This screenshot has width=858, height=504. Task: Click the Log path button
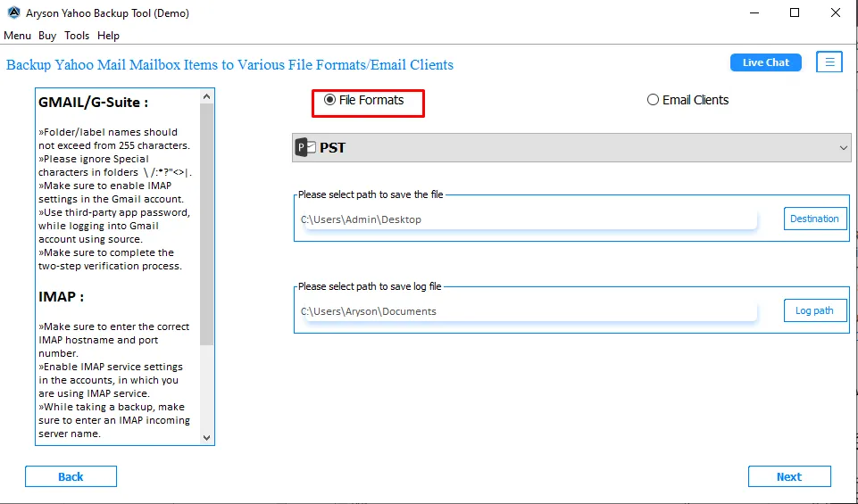815,310
